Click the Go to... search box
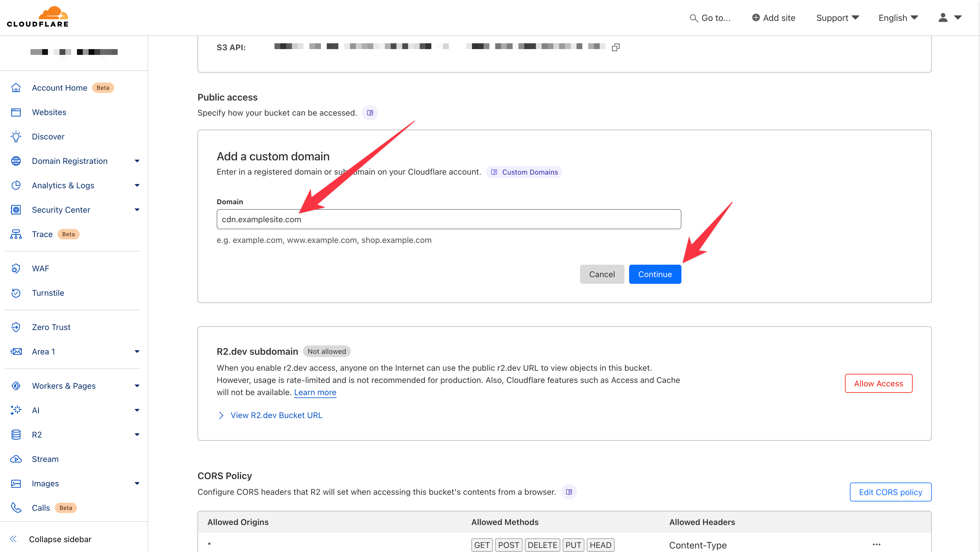This screenshot has width=980, height=552. tap(710, 18)
